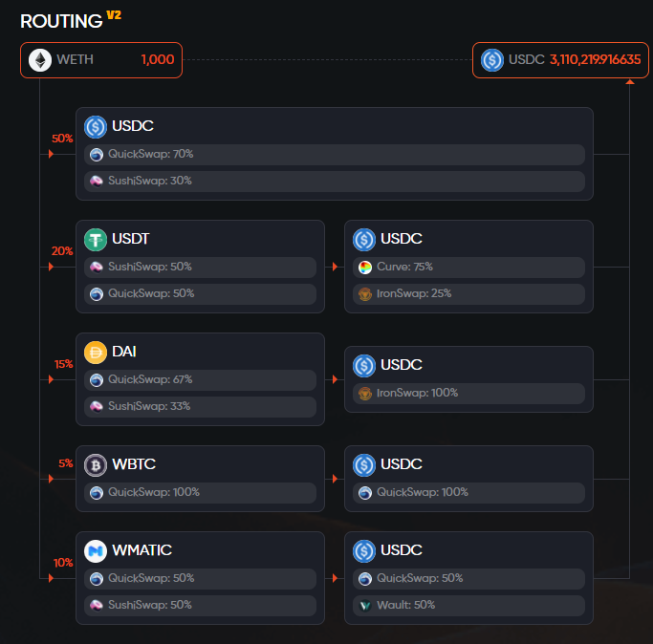Click the arrow between DAI and USDC
The image size is (653, 644).
point(335,379)
